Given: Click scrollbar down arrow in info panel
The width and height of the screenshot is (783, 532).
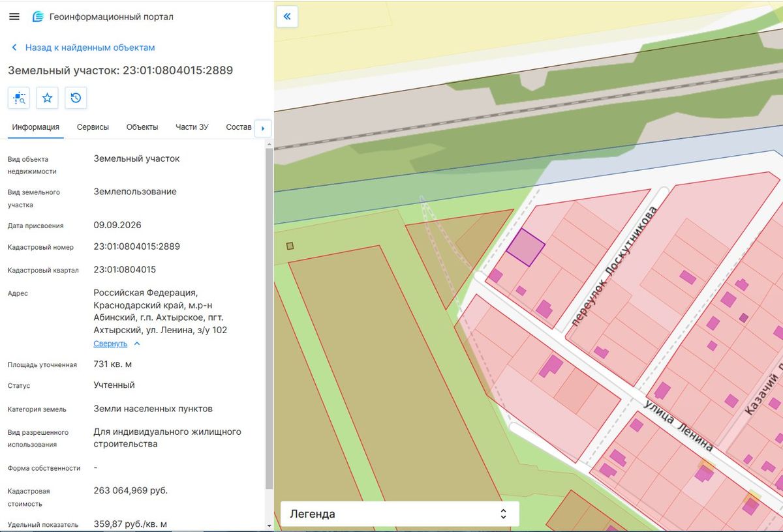Looking at the screenshot, I should click(x=269, y=525).
